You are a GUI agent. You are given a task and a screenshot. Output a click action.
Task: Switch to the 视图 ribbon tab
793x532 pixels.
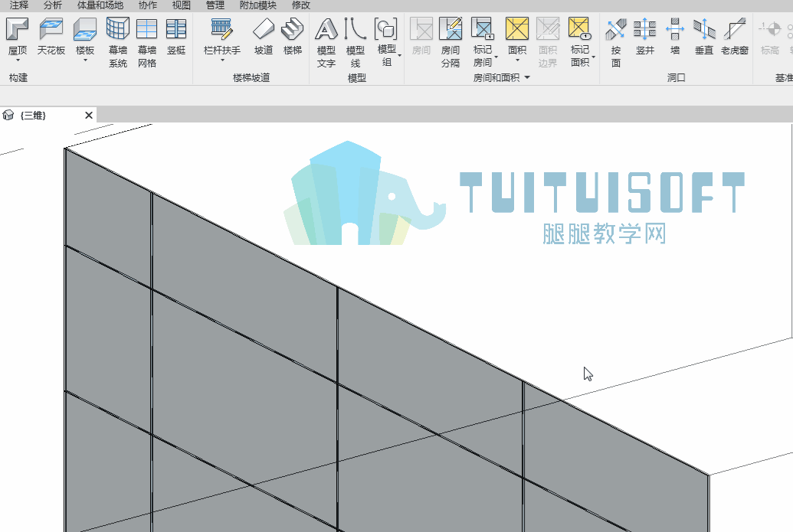click(x=181, y=5)
